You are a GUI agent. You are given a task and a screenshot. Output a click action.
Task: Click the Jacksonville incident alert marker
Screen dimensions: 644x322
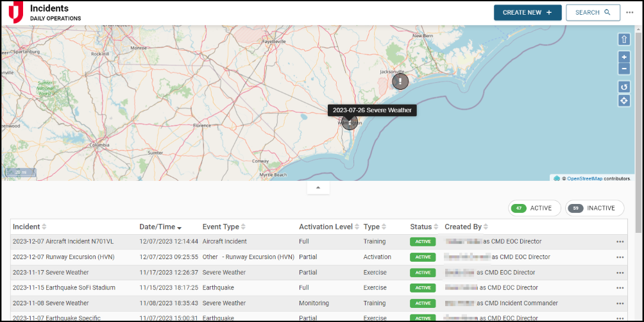click(x=400, y=81)
